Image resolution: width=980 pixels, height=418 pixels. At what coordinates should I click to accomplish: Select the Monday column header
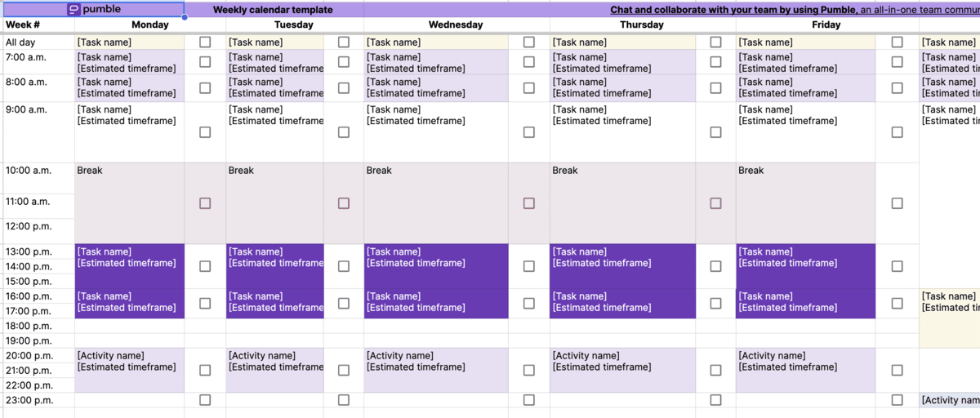pos(150,25)
